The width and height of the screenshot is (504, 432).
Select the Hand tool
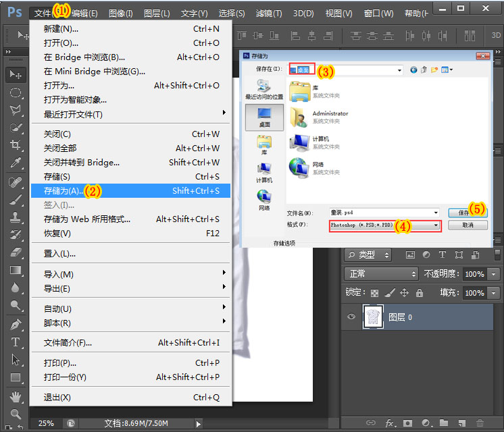(x=16, y=397)
